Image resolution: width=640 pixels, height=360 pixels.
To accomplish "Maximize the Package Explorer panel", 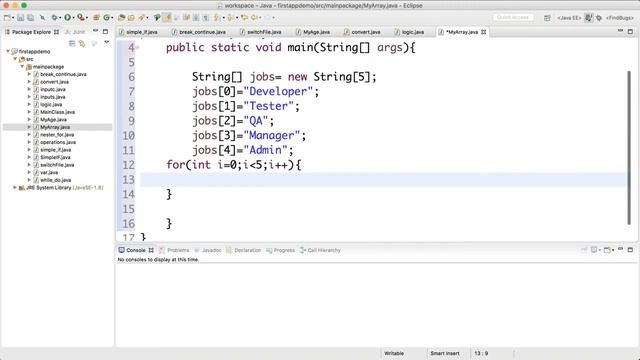I will click(x=105, y=31).
